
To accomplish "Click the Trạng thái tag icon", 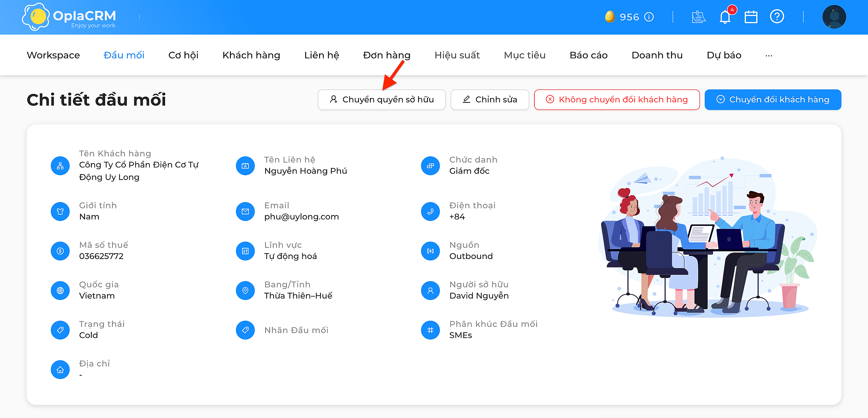I will click(x=60, y=330).
